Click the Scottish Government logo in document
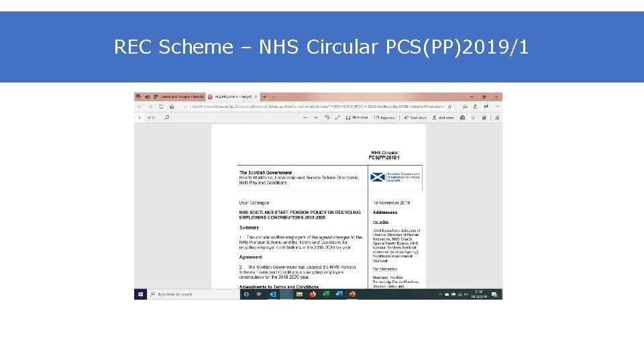Viewport: 644px width, 362px height. click(x=394, y=177)
